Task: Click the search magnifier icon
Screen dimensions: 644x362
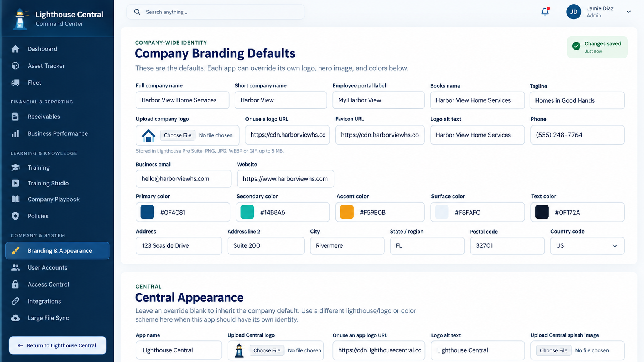Action: click(137, 12)
